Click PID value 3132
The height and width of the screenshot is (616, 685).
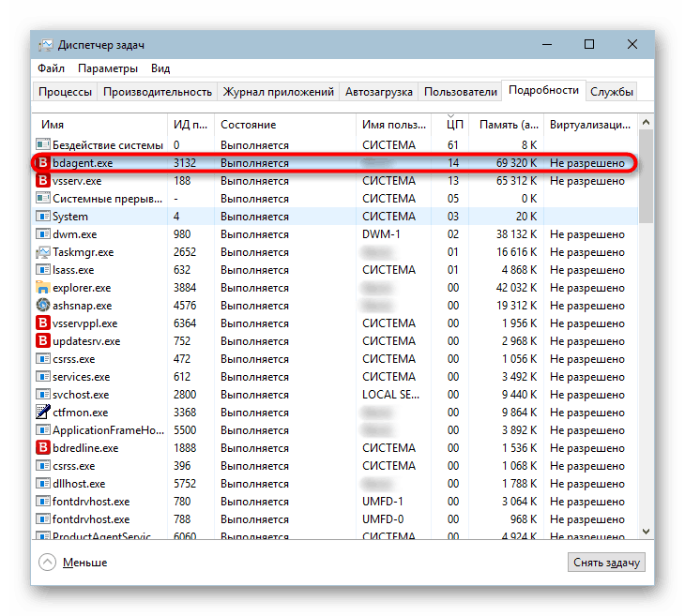(185, 163)
